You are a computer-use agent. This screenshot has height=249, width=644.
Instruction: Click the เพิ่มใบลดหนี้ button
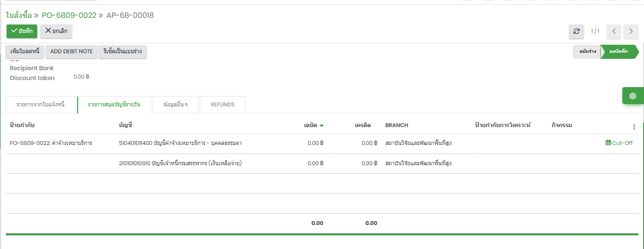pos(24,51)
